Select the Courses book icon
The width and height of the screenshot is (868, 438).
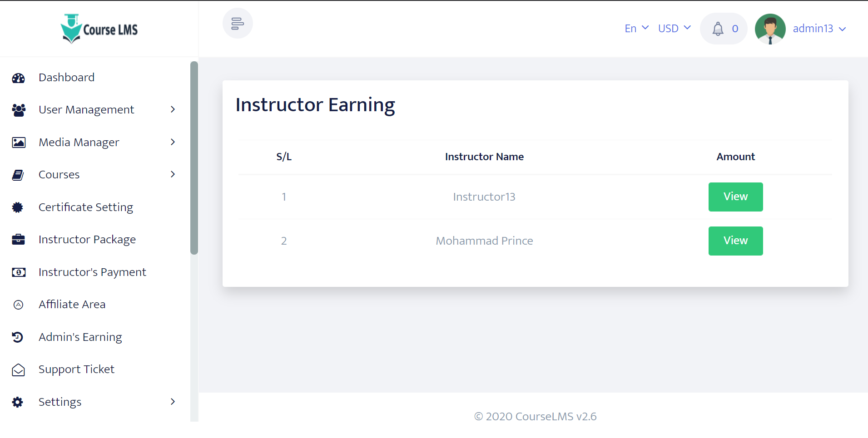point(18,175)
